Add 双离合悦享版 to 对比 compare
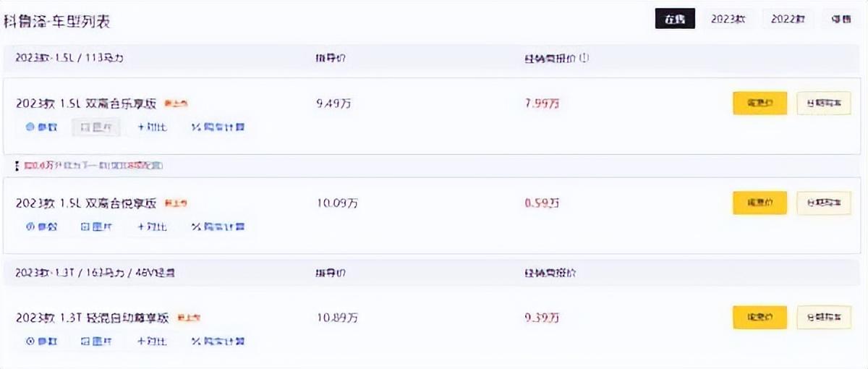The image size is (868, 369). 152,227
